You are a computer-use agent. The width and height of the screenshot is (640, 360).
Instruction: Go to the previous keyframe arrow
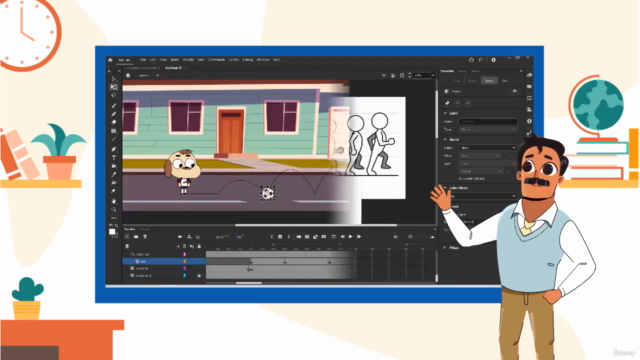click(272, 237)
